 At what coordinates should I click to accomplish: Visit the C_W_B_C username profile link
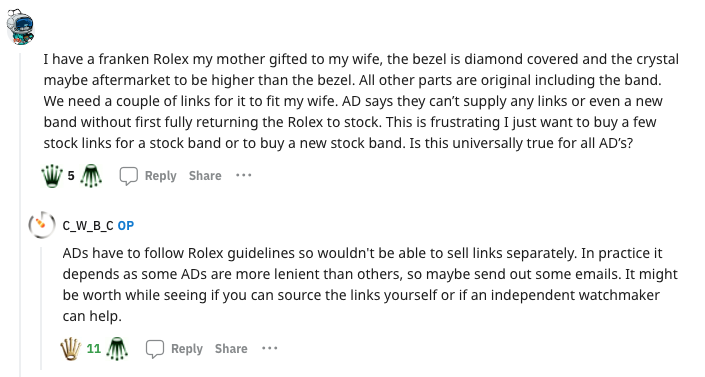point(88,225)
